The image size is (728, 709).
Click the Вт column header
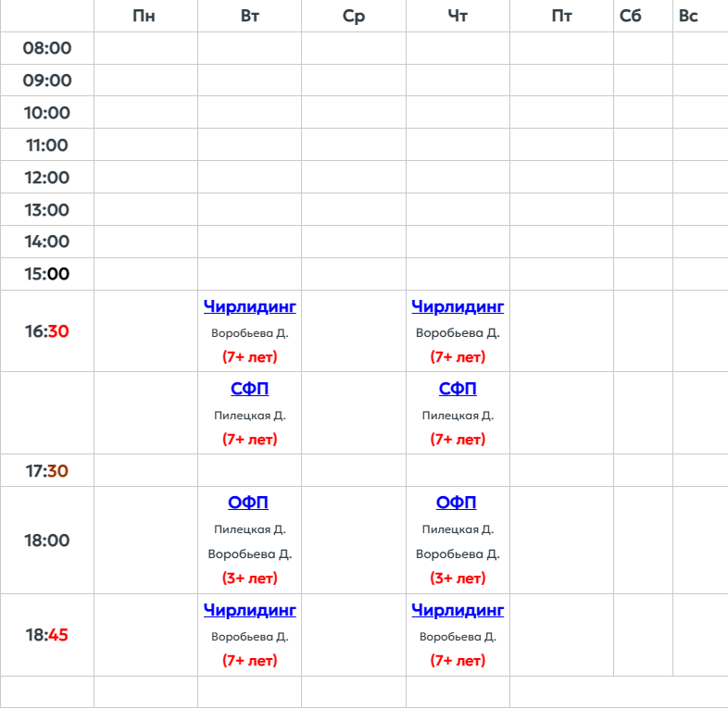(x=249, y=16)
